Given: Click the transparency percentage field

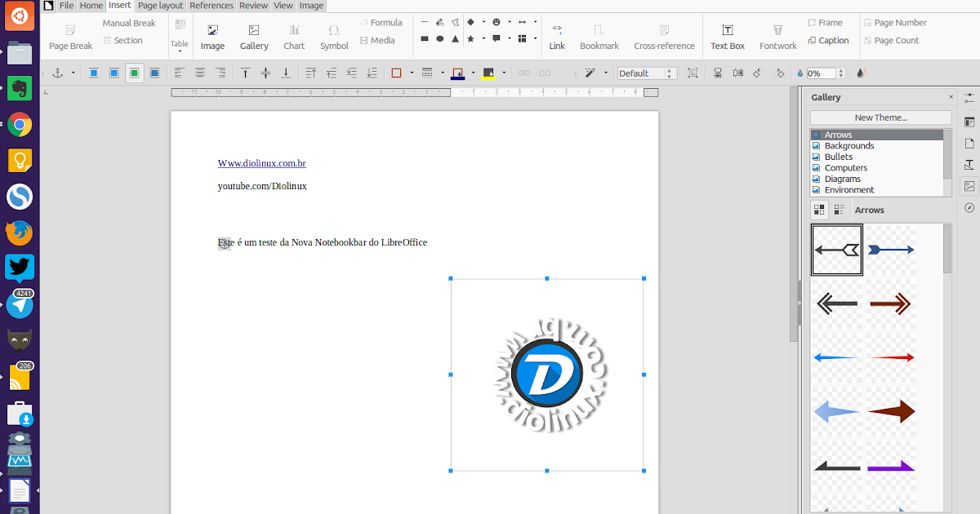Looking at the screenshot, I should [822, 73].
